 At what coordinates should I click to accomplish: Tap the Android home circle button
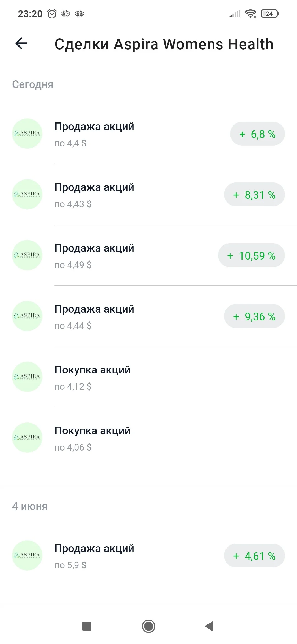point(148,626)
